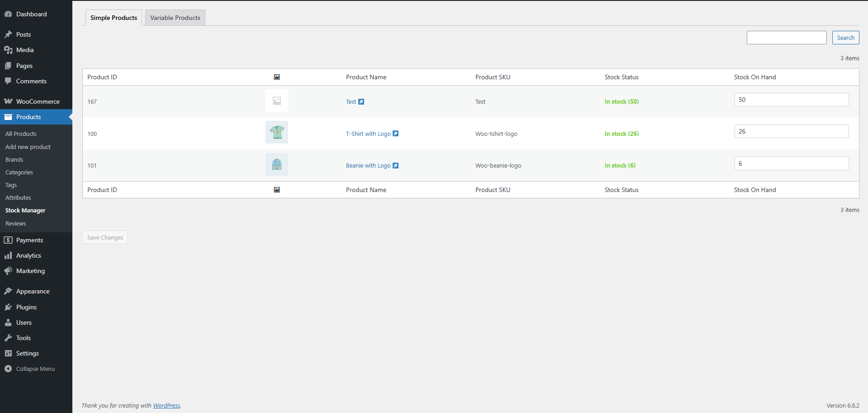Image resolution: width=868 pixels, height=413 pixels.
Task: Click the product search text field
Action: coord(786,38)
